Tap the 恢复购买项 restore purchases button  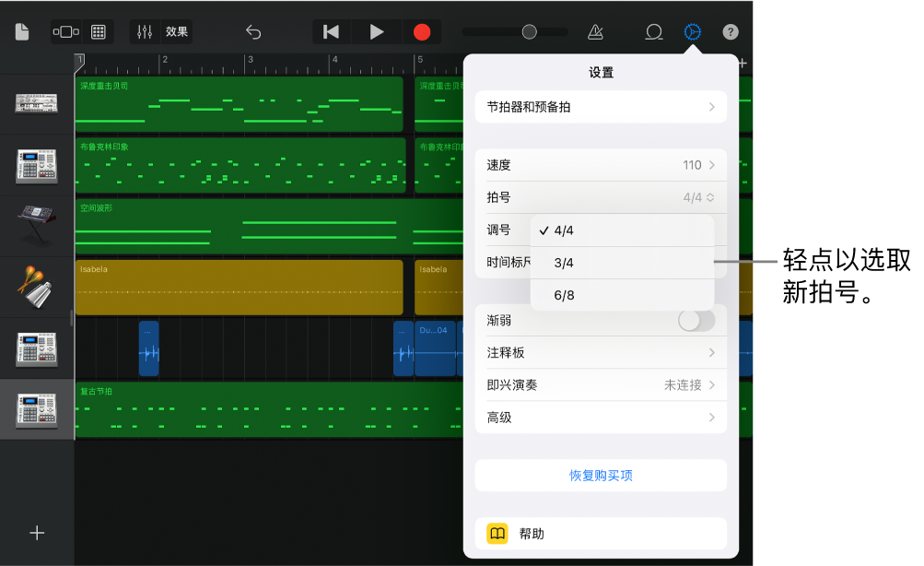[600, 475]
